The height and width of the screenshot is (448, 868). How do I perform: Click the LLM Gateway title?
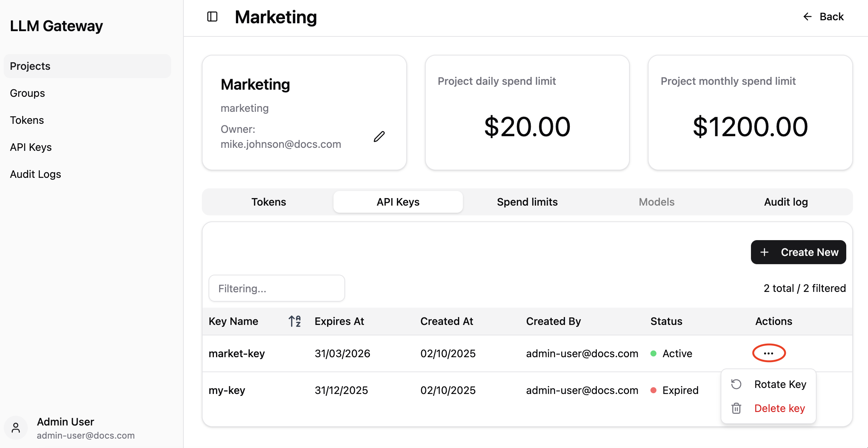(x=56, y=26)
